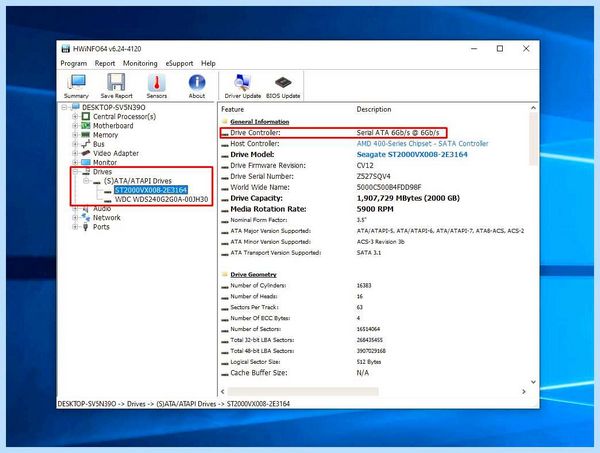The height and width of the screenshot is (453, 600).
Task: Collapse the DESKTOP-SV5N39O root node
Action: pos(64,107)
